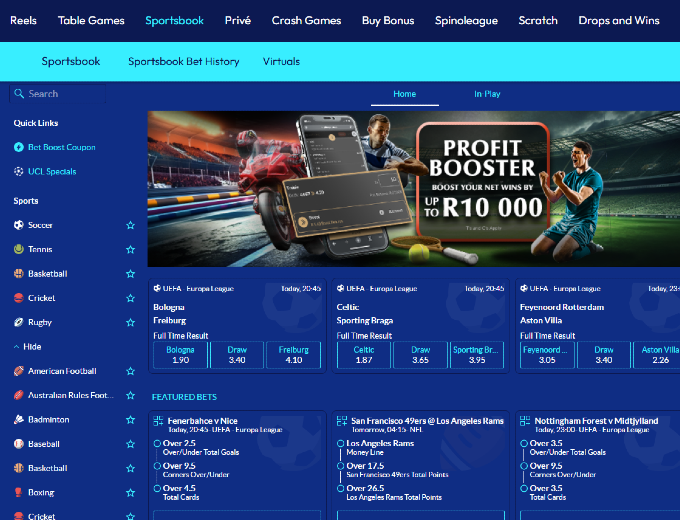
Task: Click the bet builder icon beside Nottingham Forest
Action: [x=525, y=421]
